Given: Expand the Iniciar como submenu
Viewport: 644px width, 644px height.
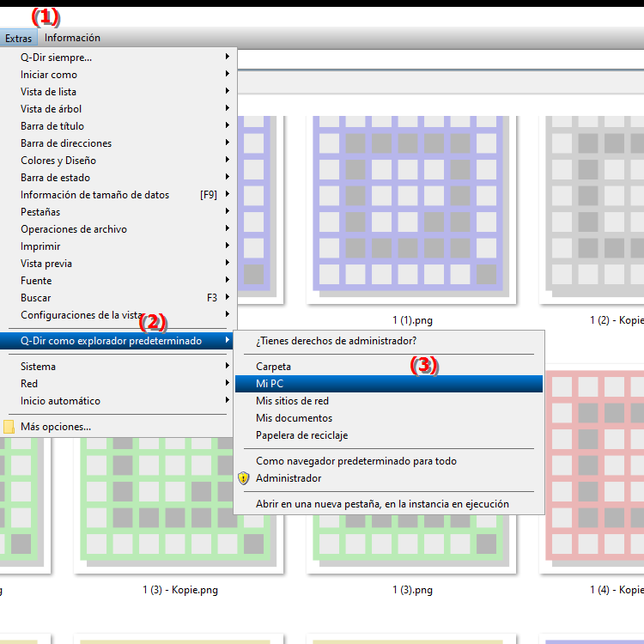Looking at the screenshot, I should pyautogui.click(x=118, y=75).
